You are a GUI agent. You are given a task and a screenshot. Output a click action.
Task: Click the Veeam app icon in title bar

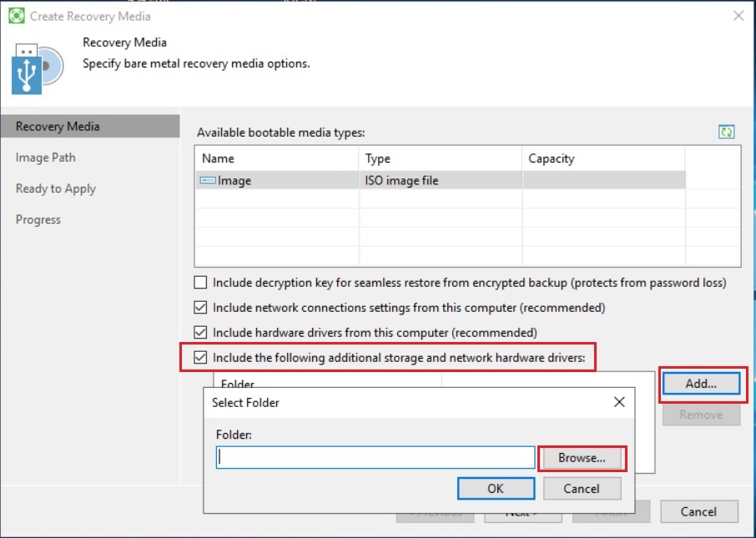16,15
